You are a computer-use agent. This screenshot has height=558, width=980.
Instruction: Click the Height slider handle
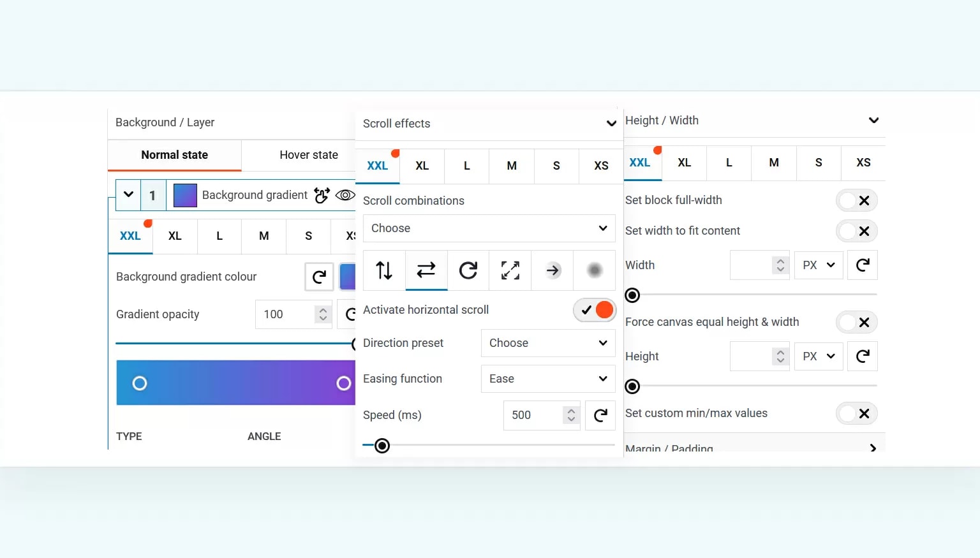[632, 386]
